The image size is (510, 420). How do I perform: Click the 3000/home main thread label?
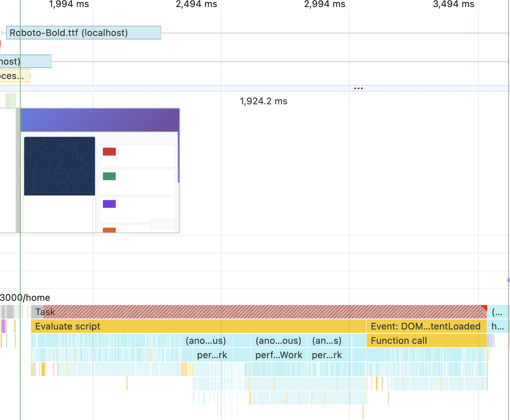click(x=25, y=298)
